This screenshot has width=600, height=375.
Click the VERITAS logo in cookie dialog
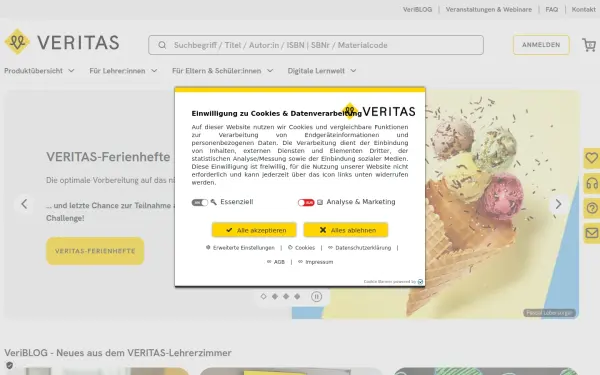pos(378,111)
